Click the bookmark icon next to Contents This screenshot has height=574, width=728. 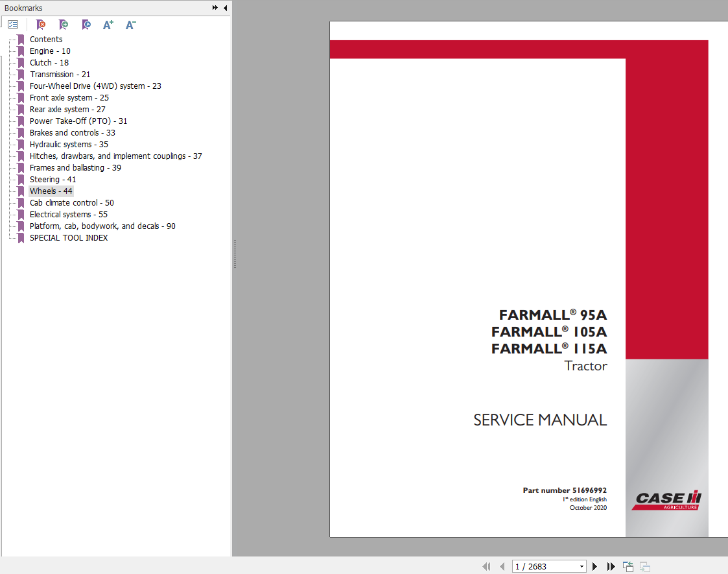[x=21, y=40]
